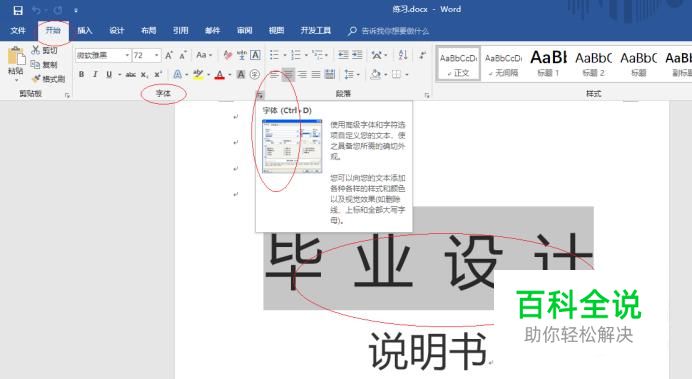This screenshot has height=379, width=692.
Task: Click 剪切 cut button
Action: tap(44, 50)
